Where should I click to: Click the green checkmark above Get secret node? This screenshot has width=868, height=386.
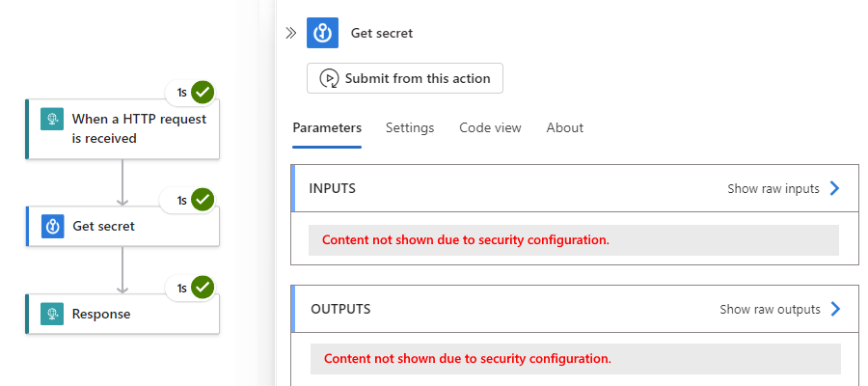(x=203, y=200)
